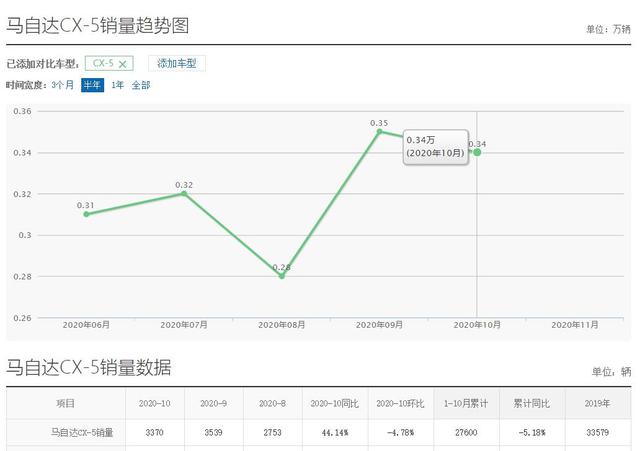
Task: Click the 马自达CX-5销量趋势图 heading
Action: 98,25
